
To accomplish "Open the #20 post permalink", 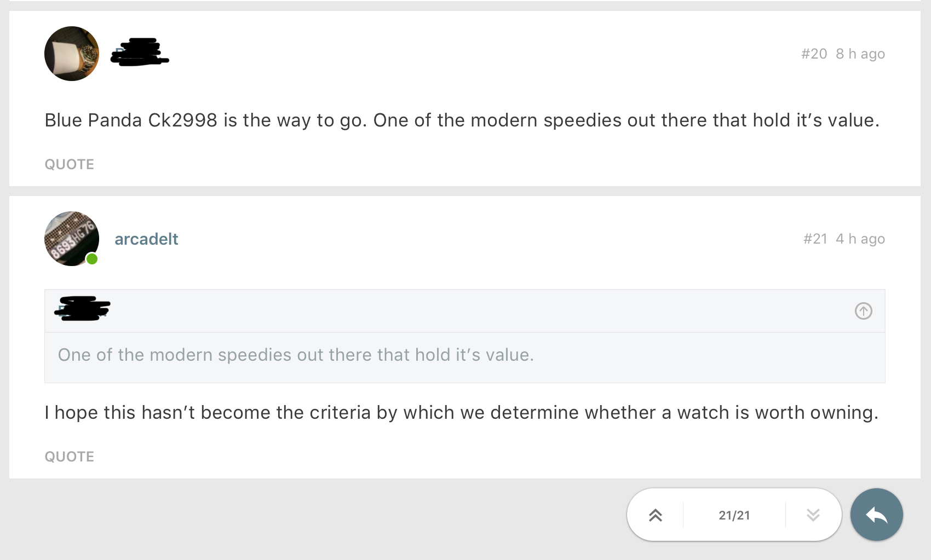I will click(x=814, y=54).
